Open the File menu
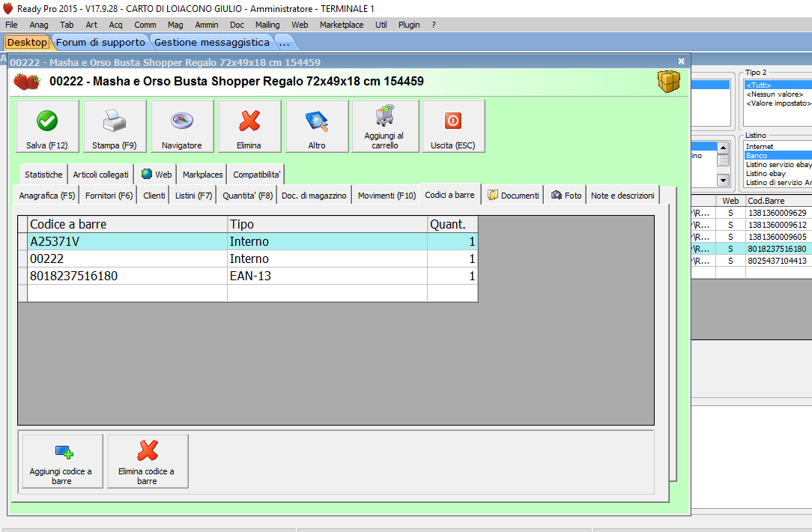 pyautogui.click(x=11, y=24)
